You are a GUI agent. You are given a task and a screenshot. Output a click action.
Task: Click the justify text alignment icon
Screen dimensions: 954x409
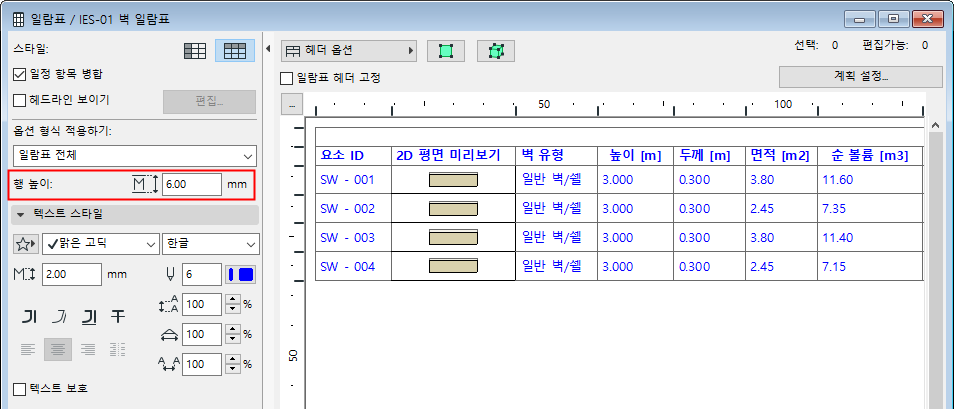[117, 349]
